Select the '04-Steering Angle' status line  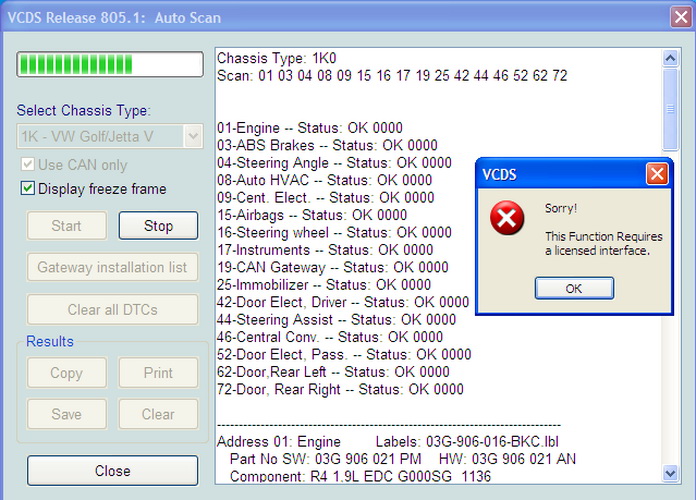pyautogui.click(x=334, y=163)
